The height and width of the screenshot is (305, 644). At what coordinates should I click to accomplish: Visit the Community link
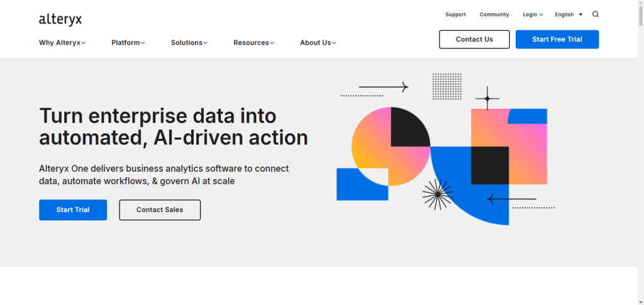click(x=494, y=14)
